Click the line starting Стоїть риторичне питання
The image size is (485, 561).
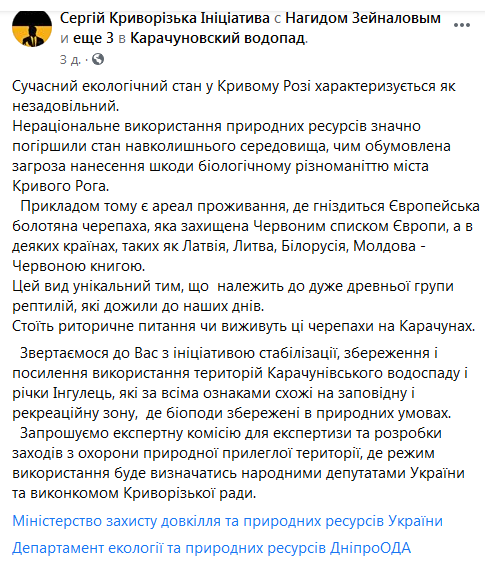click(244, 326)
